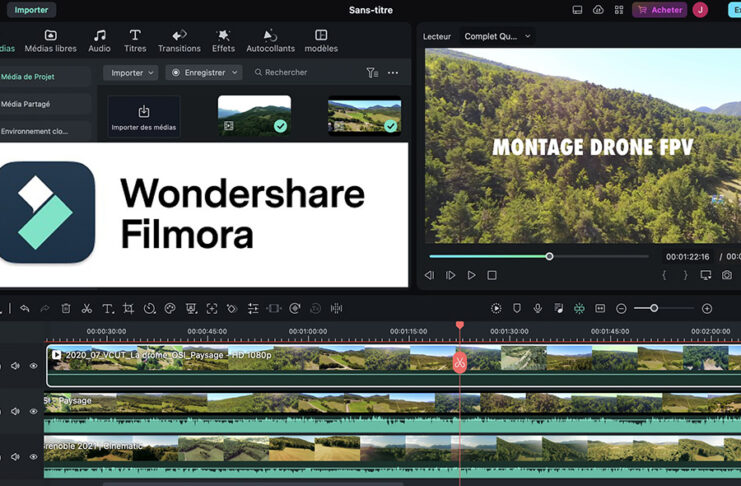Hide the Paysage middle track

click(x=34, y=411)
